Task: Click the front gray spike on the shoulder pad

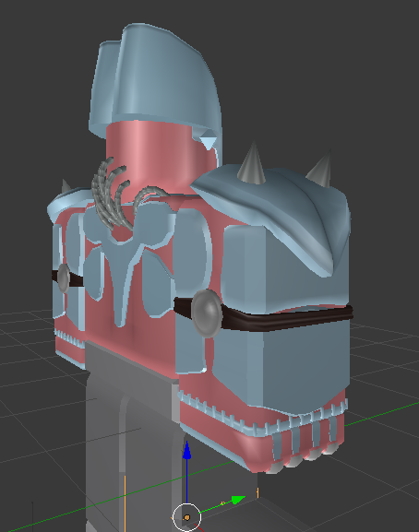Action: coord(251,163)
